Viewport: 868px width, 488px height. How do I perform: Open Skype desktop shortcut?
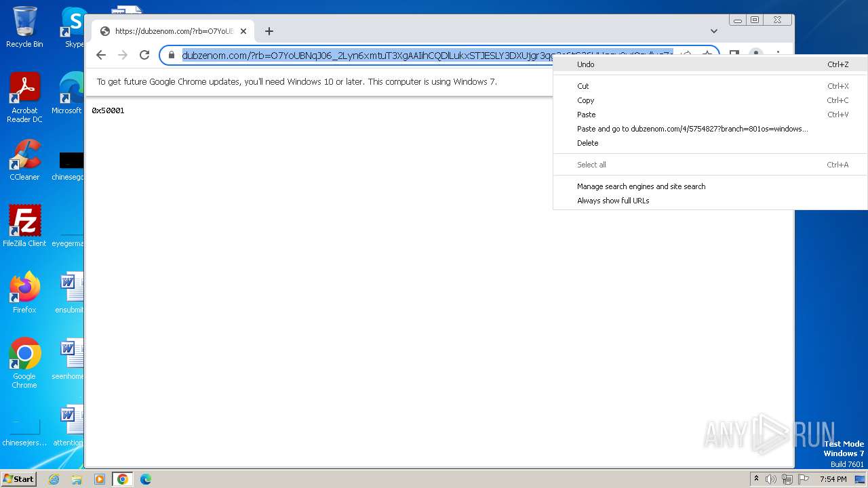point(73,27)
